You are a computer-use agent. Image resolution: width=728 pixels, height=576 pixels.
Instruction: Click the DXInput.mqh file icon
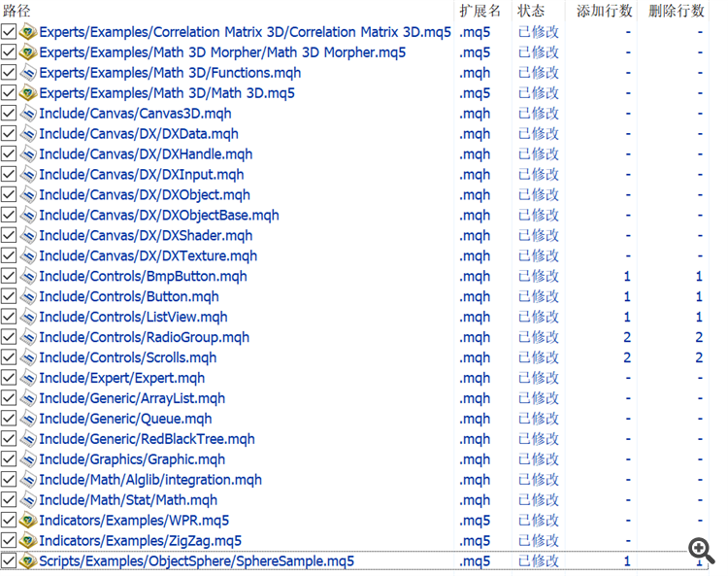pyautogui.click(x=28, y=175)
